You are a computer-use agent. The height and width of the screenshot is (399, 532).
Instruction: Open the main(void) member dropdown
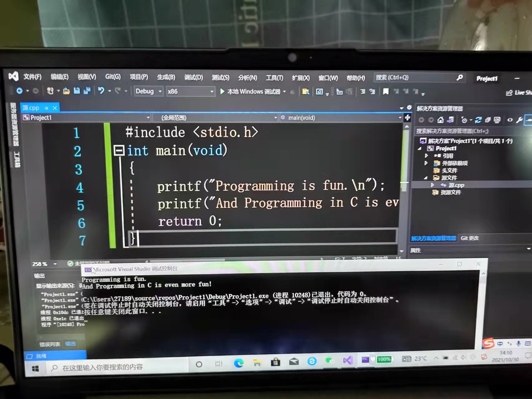coord(341,118)
